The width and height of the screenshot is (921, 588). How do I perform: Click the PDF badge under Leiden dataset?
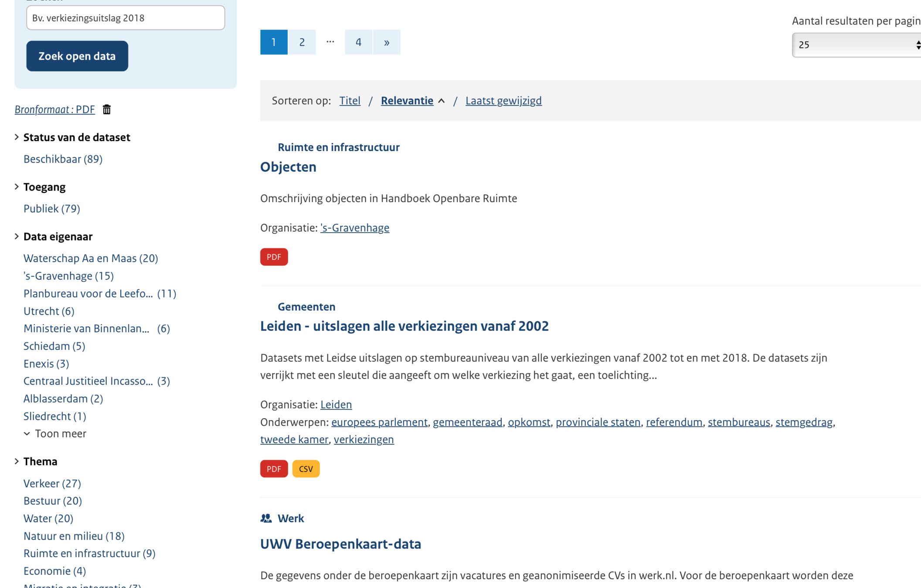[x=274, y=469]
